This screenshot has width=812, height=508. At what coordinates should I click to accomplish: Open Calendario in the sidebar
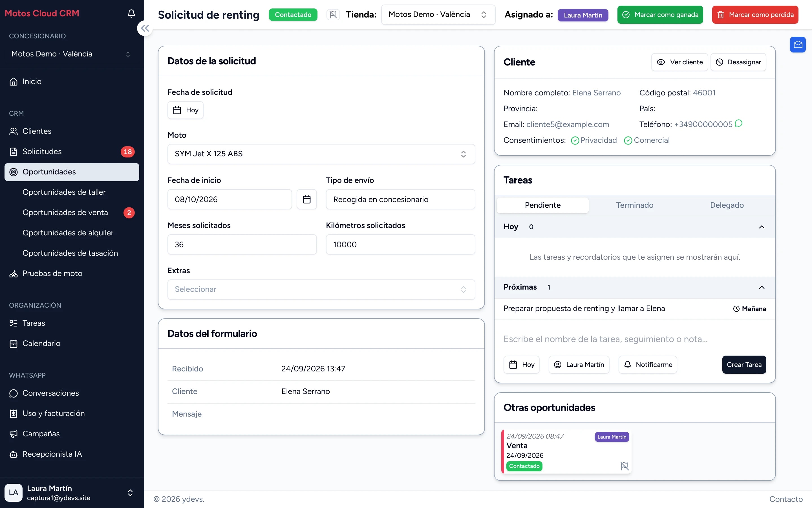click(72, 343)
